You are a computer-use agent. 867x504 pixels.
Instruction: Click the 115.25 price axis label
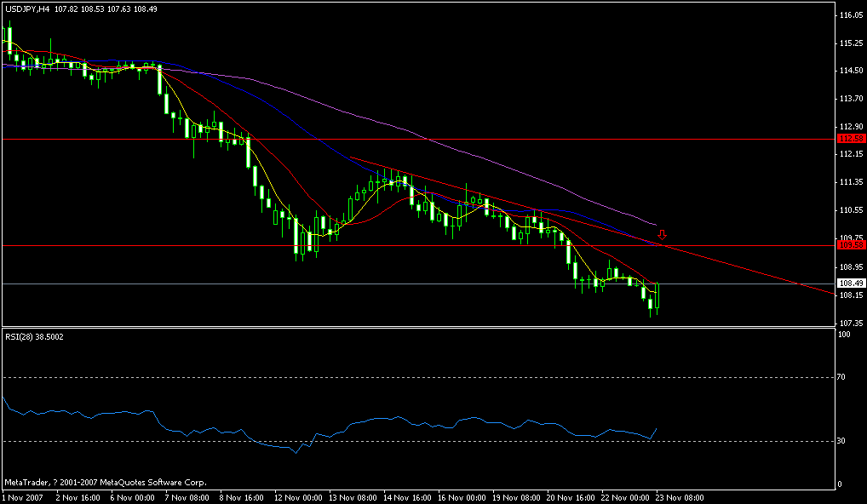tap(851, 43)
